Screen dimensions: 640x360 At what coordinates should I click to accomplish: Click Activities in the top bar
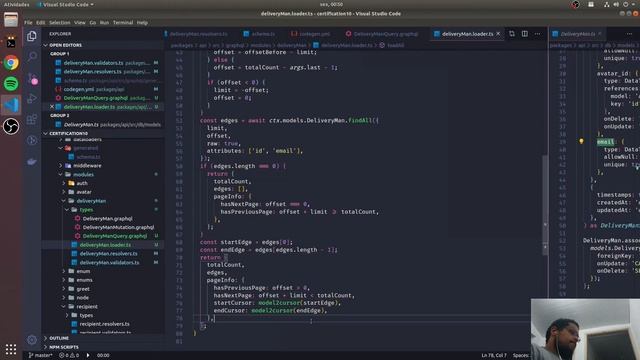(16, 4)
